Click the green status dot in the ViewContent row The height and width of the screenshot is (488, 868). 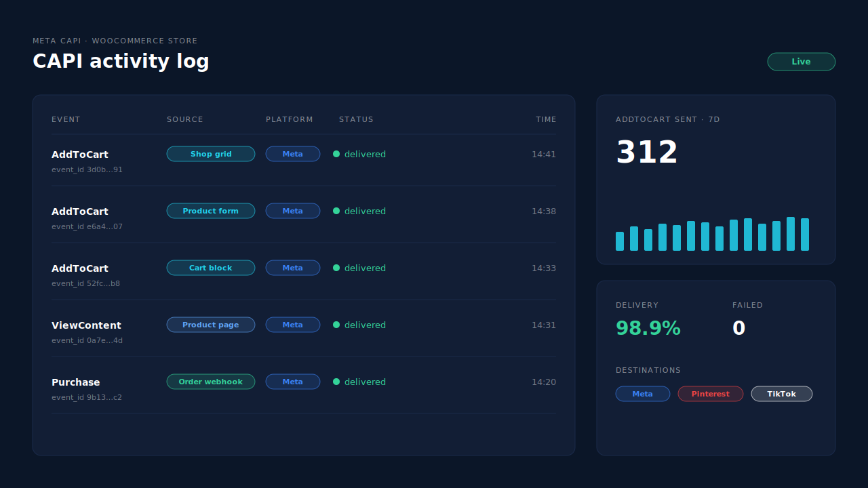tap(336, 325)
